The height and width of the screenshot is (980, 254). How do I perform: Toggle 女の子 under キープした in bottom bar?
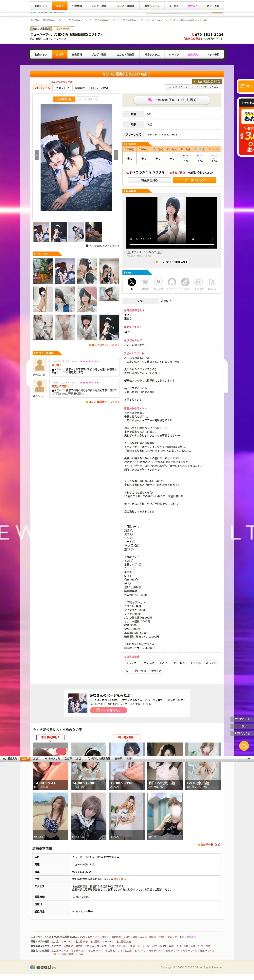[68, 759]
